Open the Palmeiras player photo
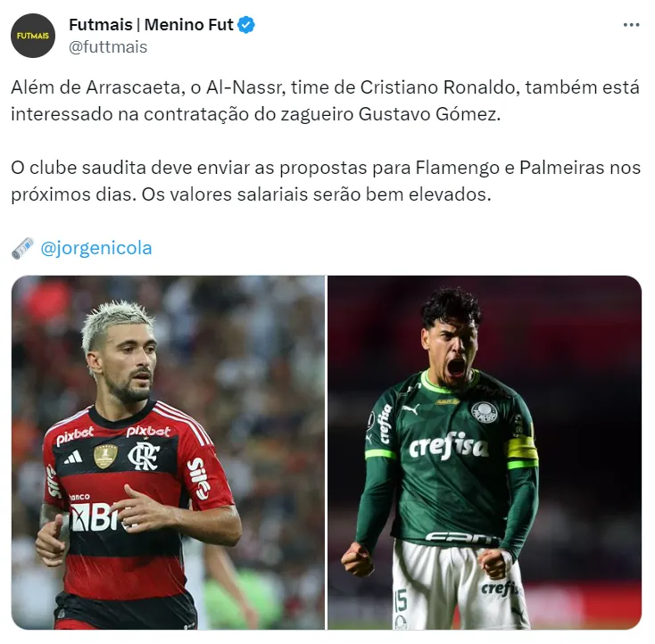Screen dimensions: 655x644 [x=485, y=452]
